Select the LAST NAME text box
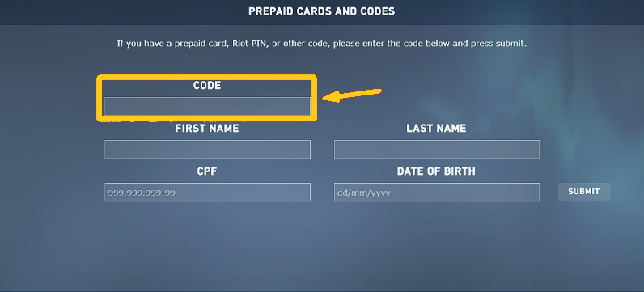The image size is (644, 292). [x=437, y=149]
